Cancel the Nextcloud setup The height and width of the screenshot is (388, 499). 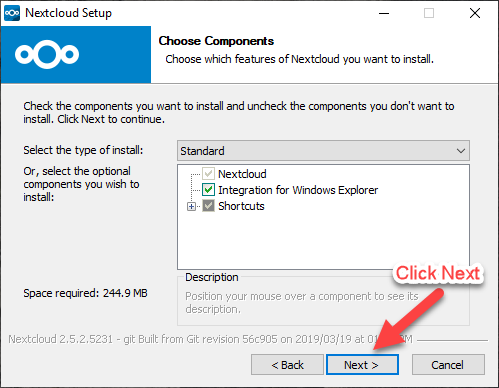[448, 365]
